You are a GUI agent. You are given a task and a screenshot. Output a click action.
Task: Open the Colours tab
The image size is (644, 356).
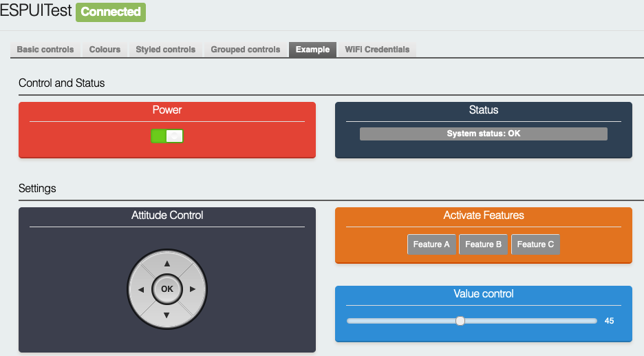tap(105, 50)
